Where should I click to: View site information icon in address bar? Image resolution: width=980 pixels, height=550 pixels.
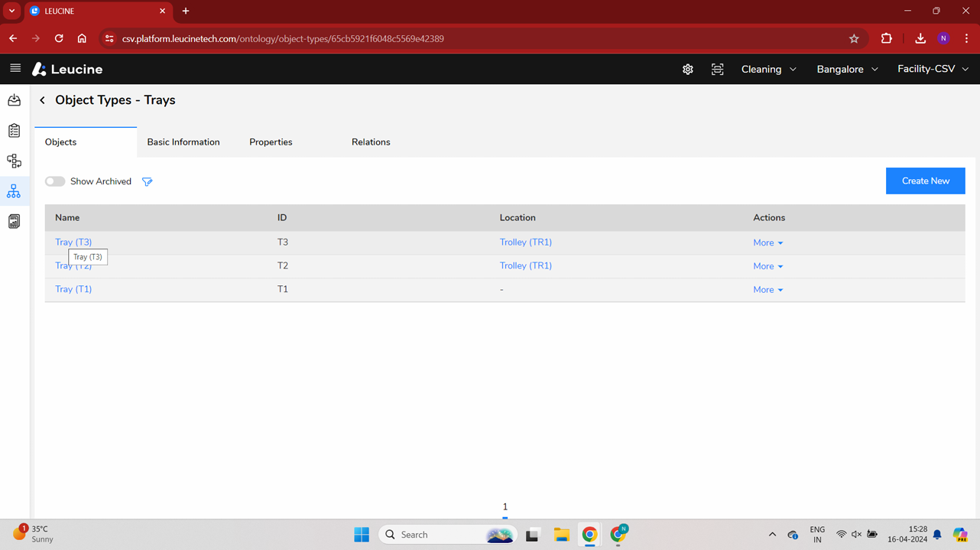click(109, 38)
